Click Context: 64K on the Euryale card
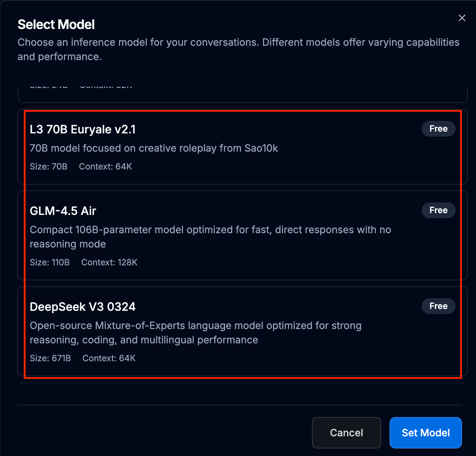 pos(105,167)
